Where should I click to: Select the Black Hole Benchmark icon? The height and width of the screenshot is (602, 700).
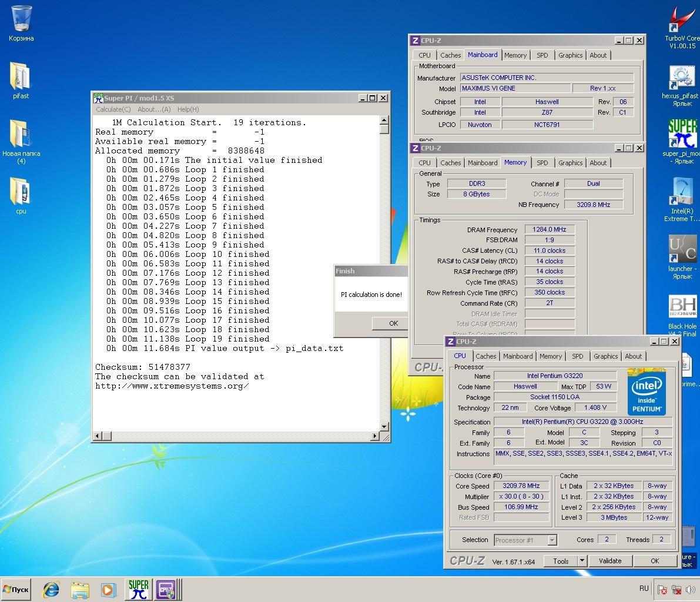(682, 307)
